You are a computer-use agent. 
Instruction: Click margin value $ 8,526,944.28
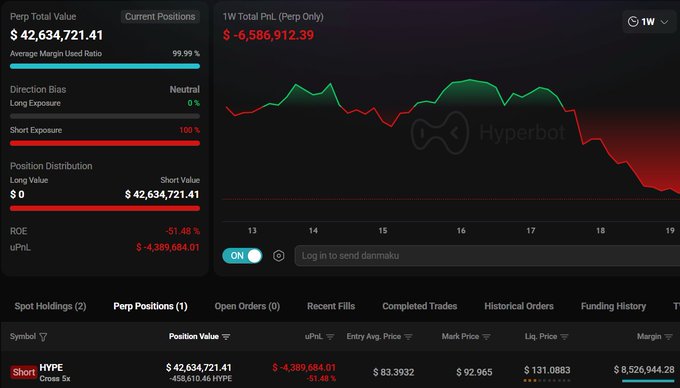644,369
